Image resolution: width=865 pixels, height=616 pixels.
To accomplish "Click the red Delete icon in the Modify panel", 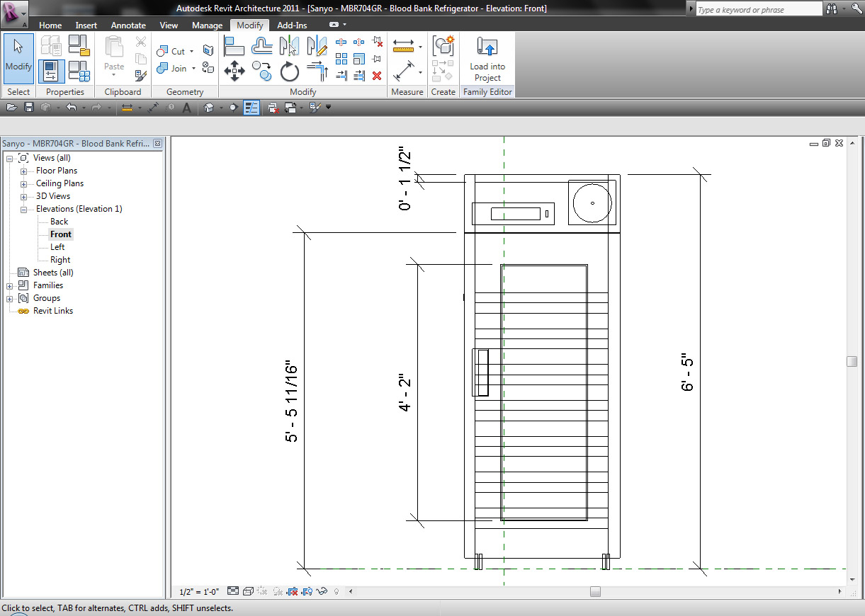I will point(378,76).
